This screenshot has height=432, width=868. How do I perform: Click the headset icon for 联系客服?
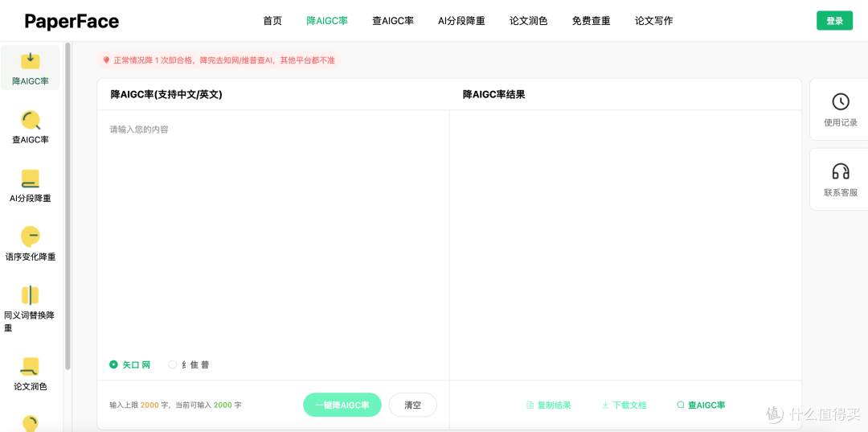(841, 171)
